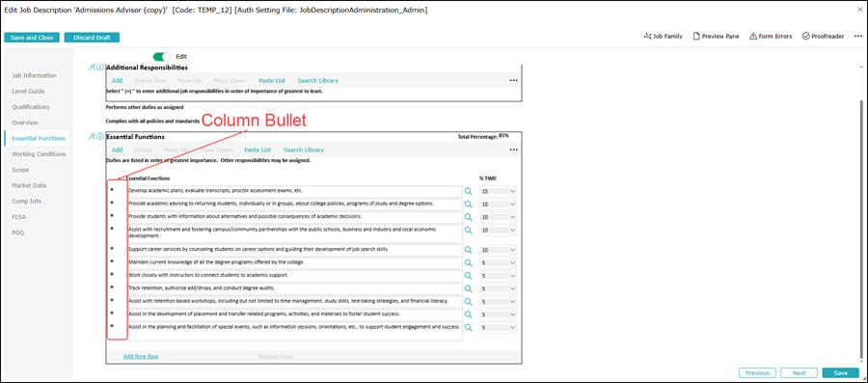Click magnifier on 'special events' row

[469, 327]
